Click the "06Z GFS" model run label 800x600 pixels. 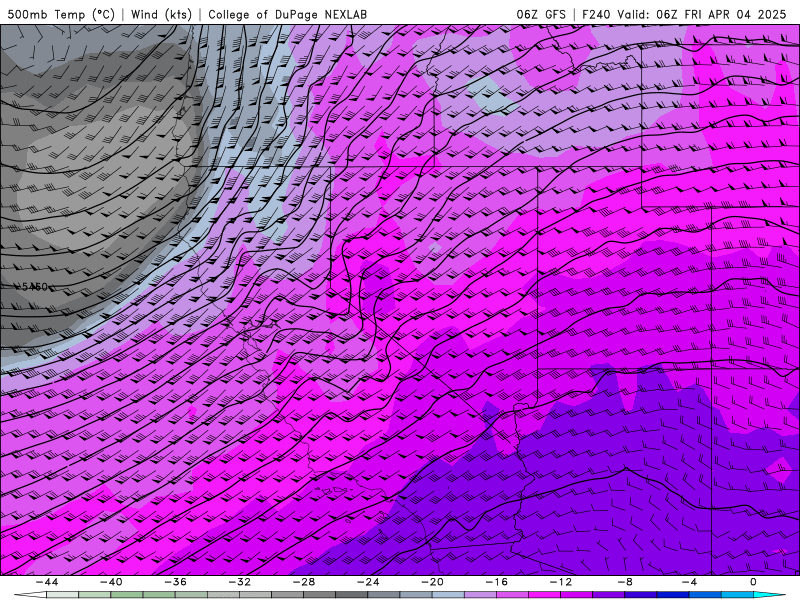tap(541, 14)
